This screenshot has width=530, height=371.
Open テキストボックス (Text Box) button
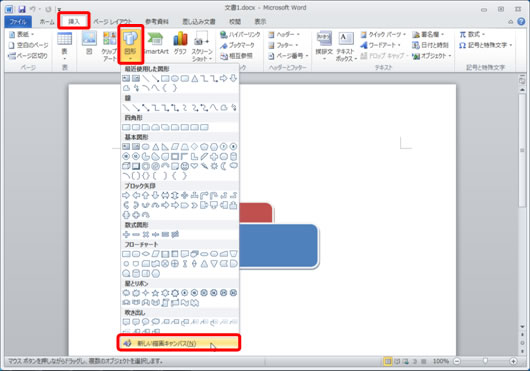click(x=346, y=46)
